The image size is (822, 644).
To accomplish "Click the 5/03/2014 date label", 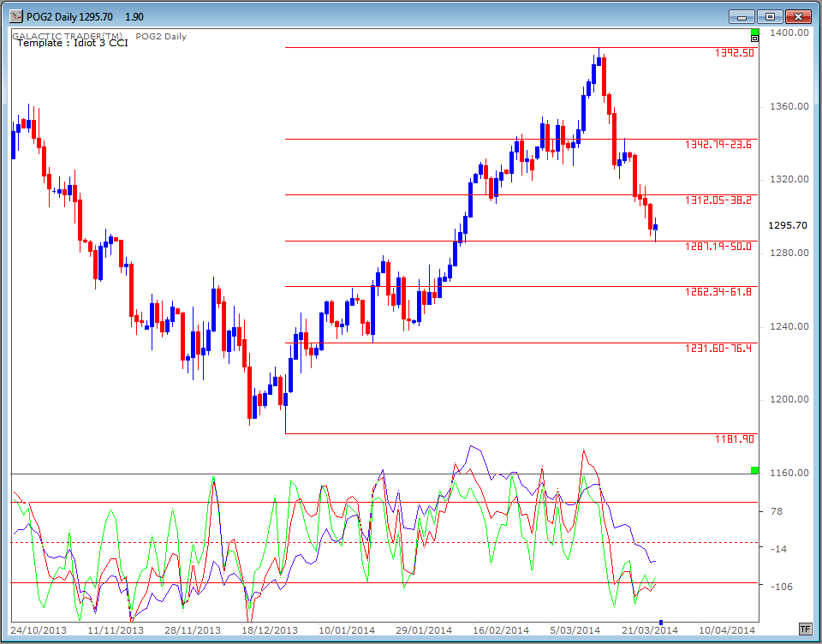I will (575, 629).
